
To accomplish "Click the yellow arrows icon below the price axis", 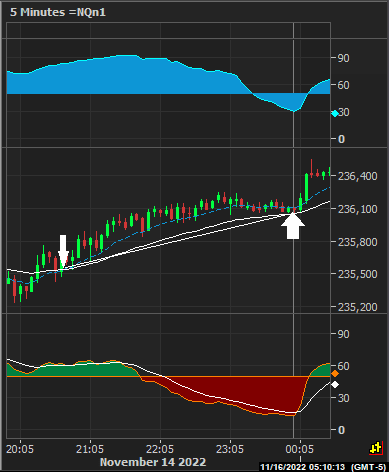I will tap(376, 448).
